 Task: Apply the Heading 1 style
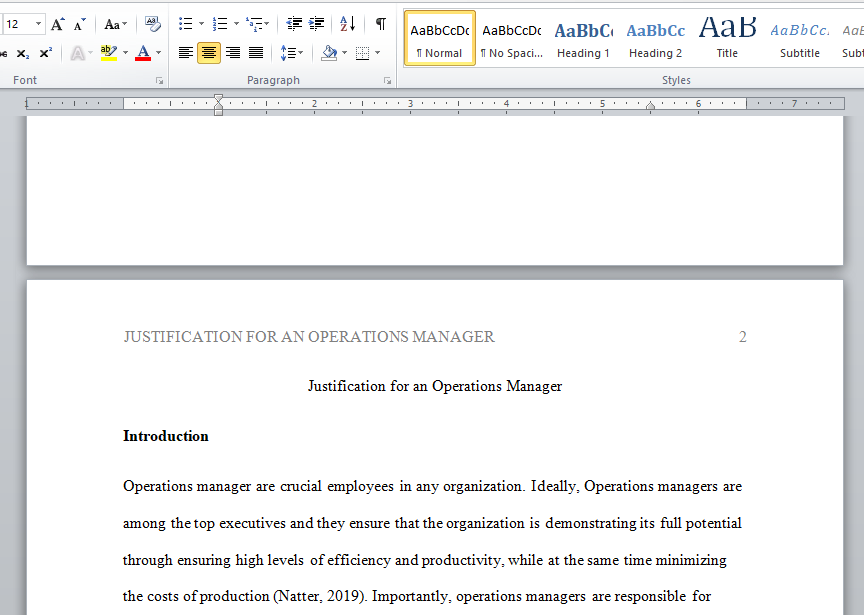point(584,38)
